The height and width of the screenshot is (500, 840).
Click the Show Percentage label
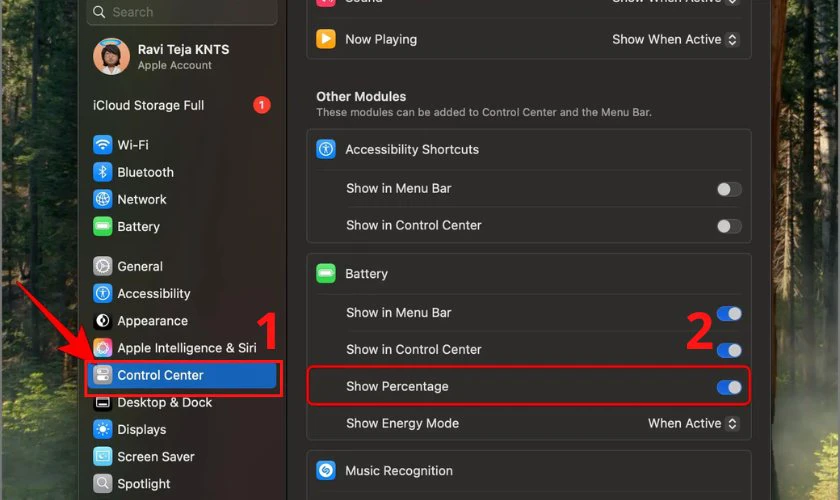point(397,386)
